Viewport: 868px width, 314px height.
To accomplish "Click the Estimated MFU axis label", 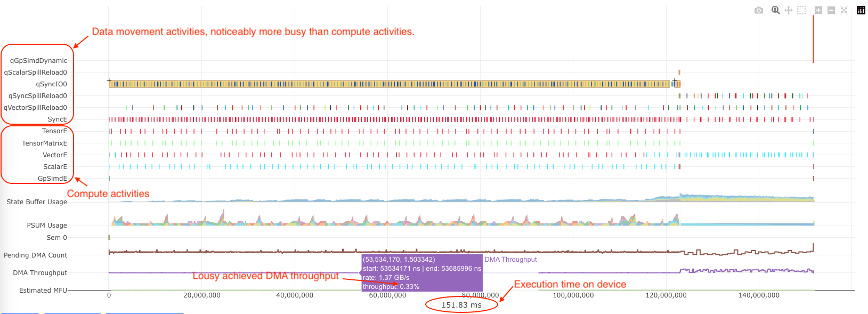I will (x=43, y=291).
